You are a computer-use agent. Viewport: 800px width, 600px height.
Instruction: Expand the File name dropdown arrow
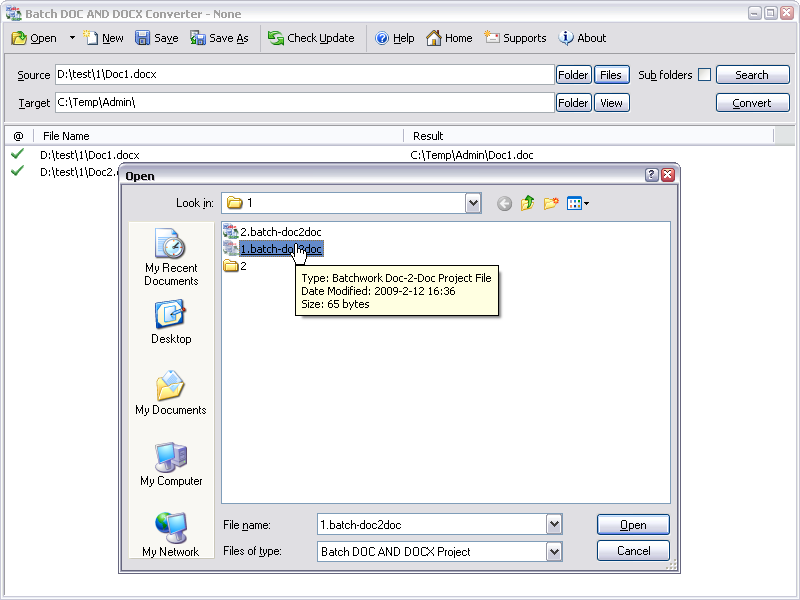click(x=554, y=524)
